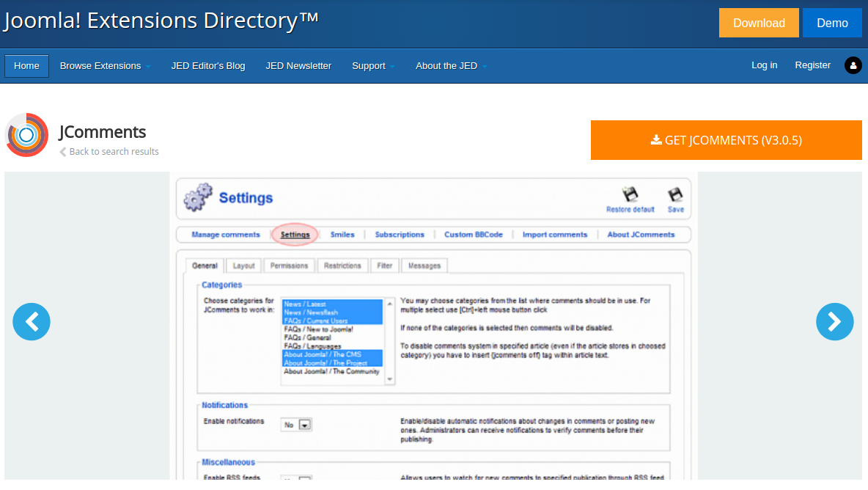This screenshot has width=868, height=490.
Task: Expand the Support dropdown menu
Action: [373, 66]
